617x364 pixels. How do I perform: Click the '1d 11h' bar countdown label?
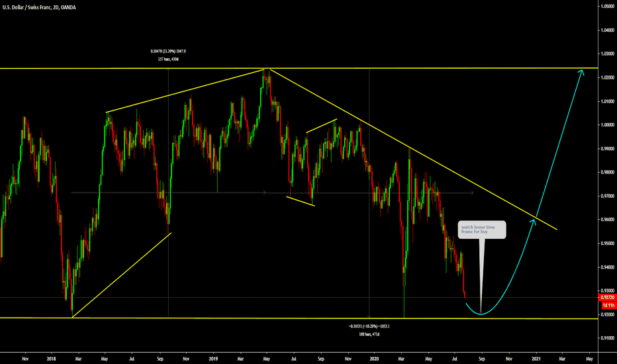609,305
